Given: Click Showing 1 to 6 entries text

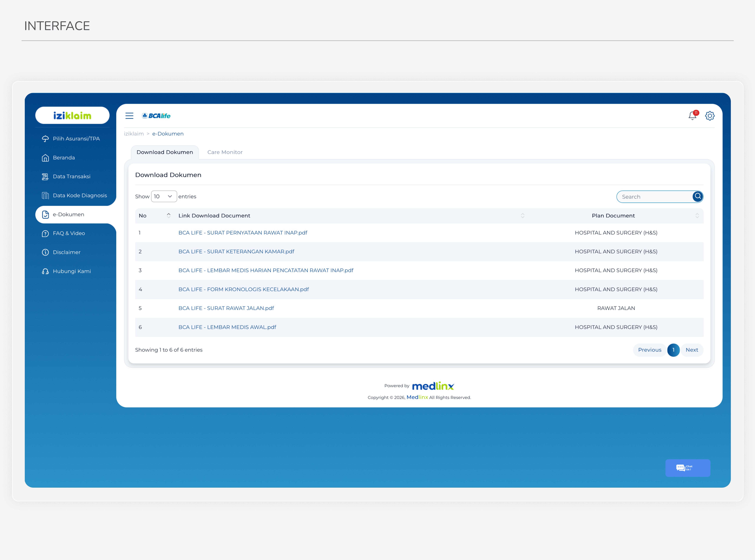Looking at the screenshot, I should click(x=169, y=350).
